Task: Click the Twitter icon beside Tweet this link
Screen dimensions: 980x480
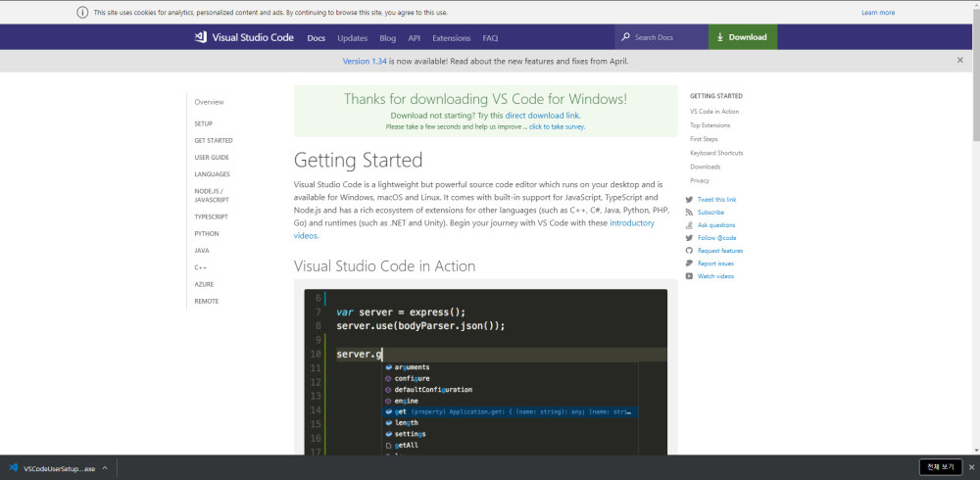Action: [x=689, y=200]
